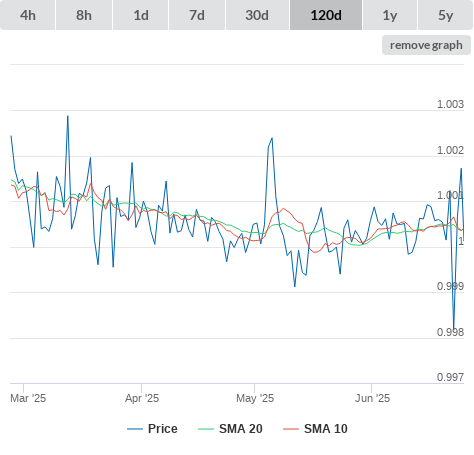
Task: Select the 8h time range tab
Action: (84, 15)
